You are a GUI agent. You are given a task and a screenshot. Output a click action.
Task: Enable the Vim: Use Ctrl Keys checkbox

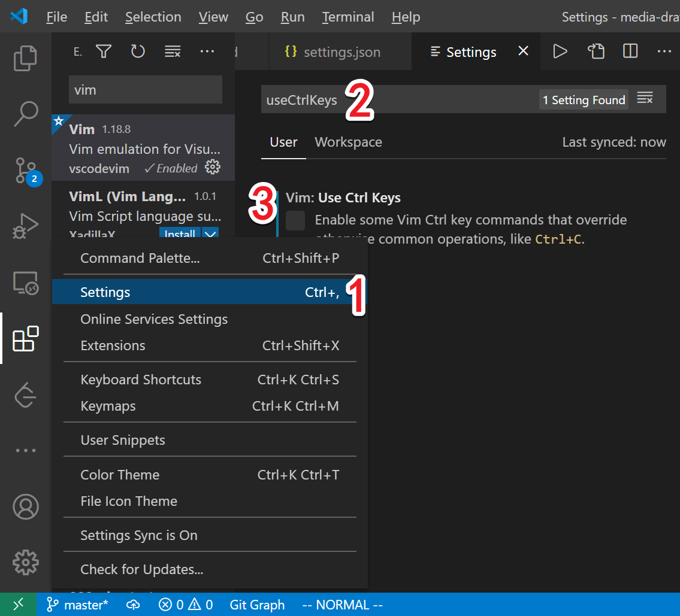295,221
